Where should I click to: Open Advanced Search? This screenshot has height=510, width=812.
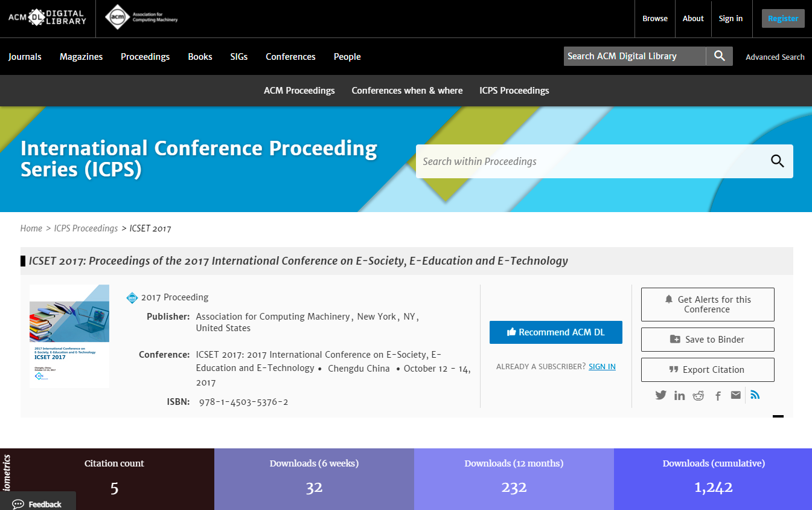point(775,57)
